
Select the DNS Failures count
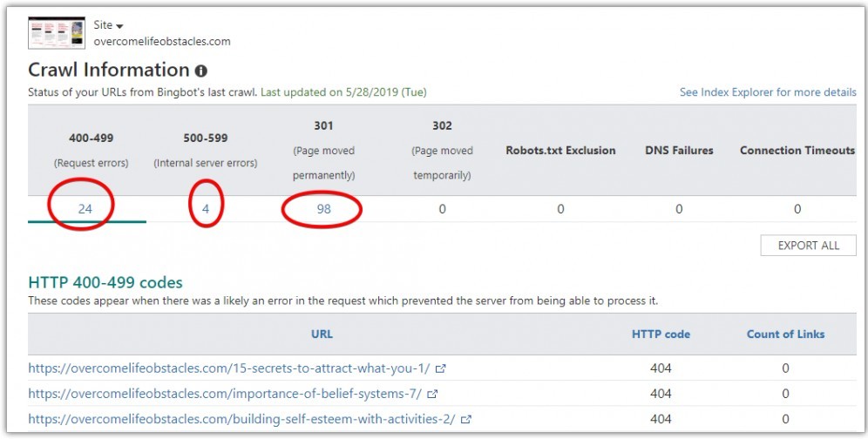[x=679, y=209]
